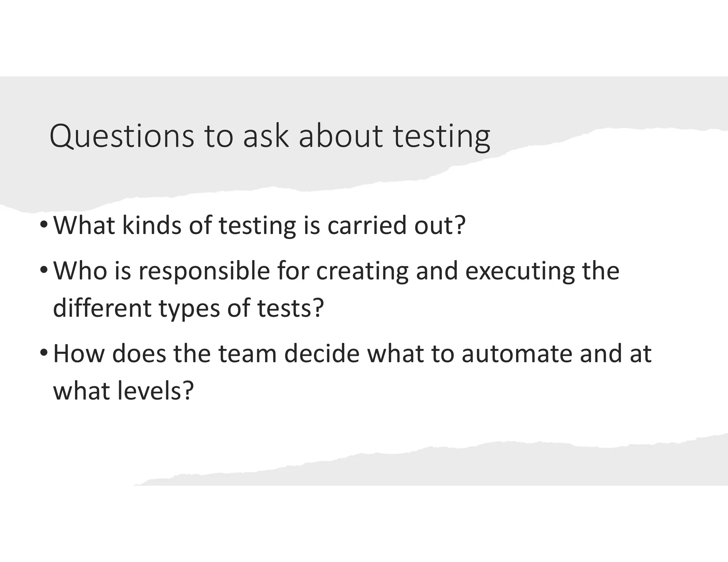Click the word 'Questions' in the title
728x562 pixels.
(122, 137)
